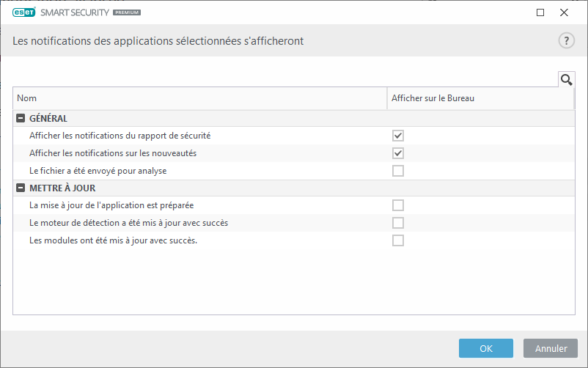Viewport: 588px width, 368px height.
Task: Enable 'mise à jour de l'application est préparée' checkbox
Action: click(398, 205)
